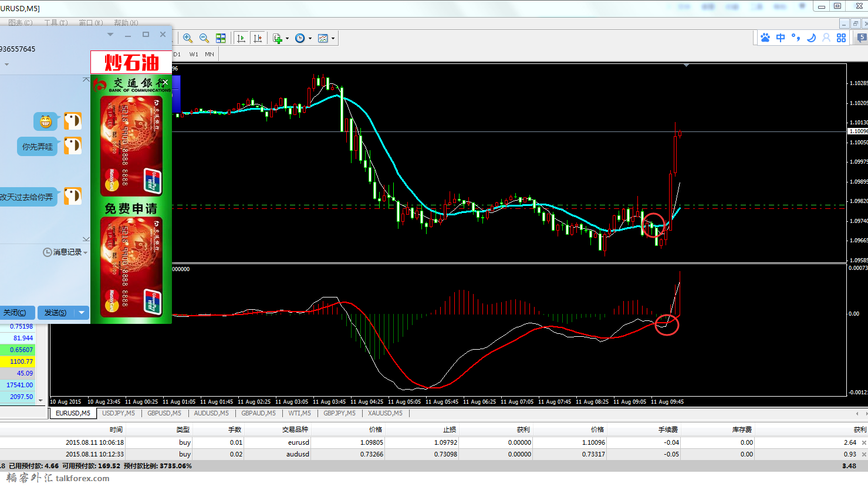Switch to the GBPJPY,M5 chart tab
The image size is (868, 487).
[339, 413]
